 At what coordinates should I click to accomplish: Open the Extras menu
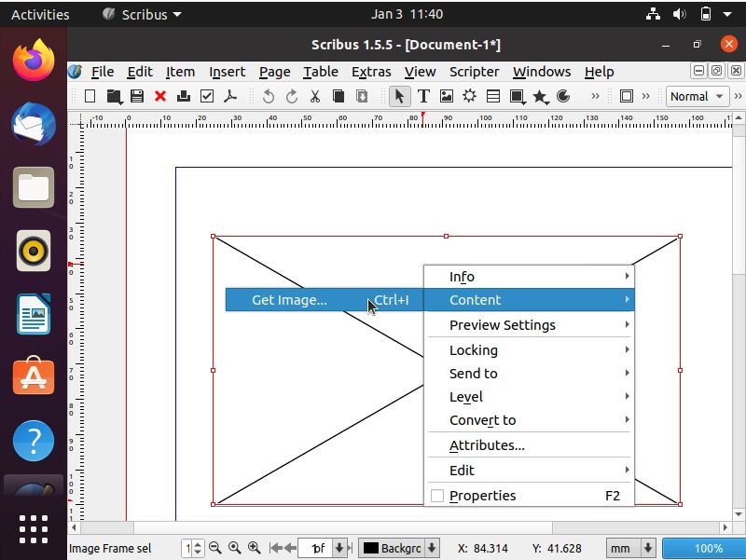pos(371,72)
